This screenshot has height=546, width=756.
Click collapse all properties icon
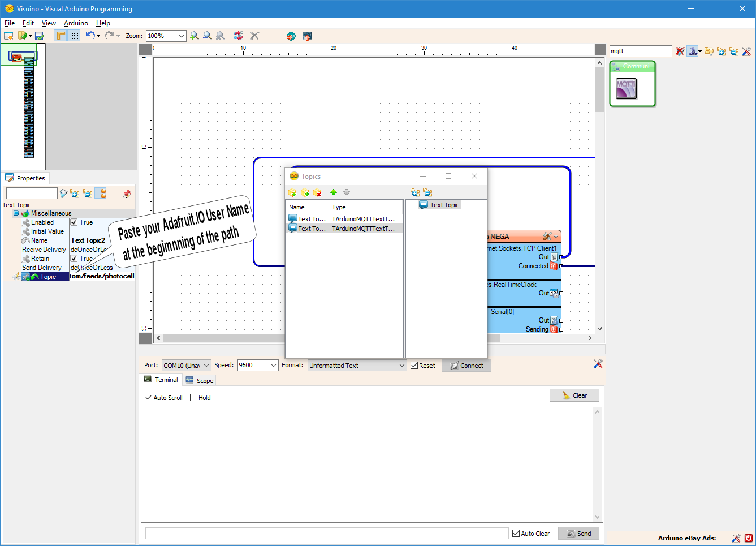[x=88, y=194]
